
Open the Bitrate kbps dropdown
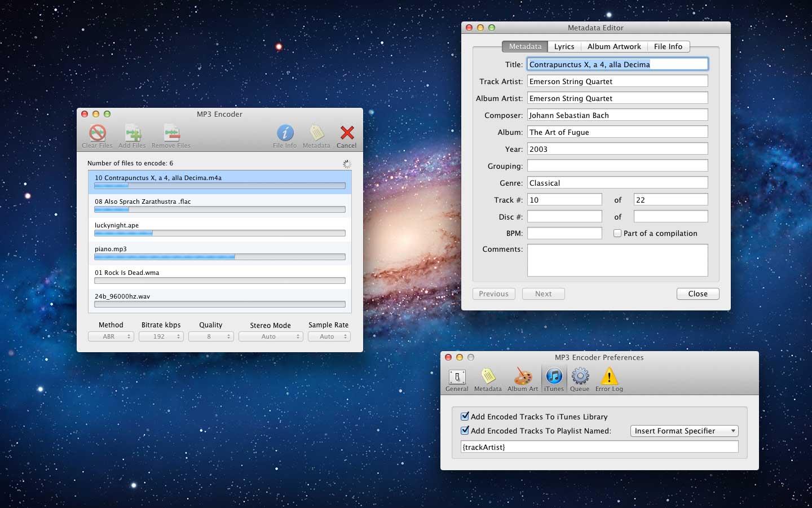[161, 336]
